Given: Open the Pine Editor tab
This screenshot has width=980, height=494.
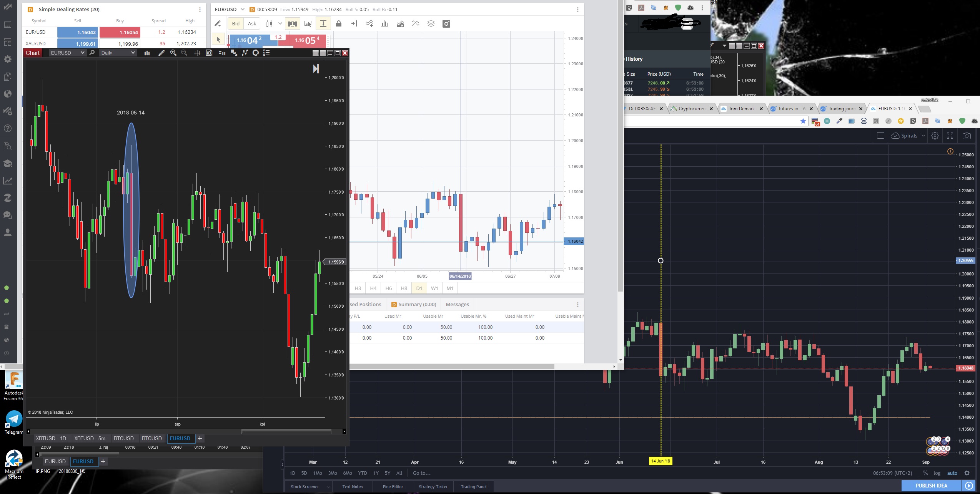Looking at the screenshot, I should click(x=393, y=487).
